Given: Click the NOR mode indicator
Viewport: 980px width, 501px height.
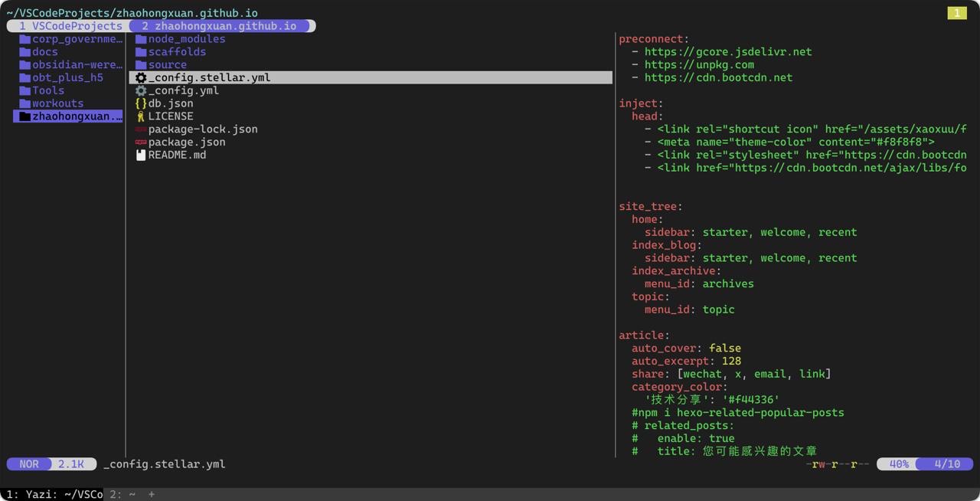Looking at the screenshot, I should pyautogui.click(x=29, y=464).
